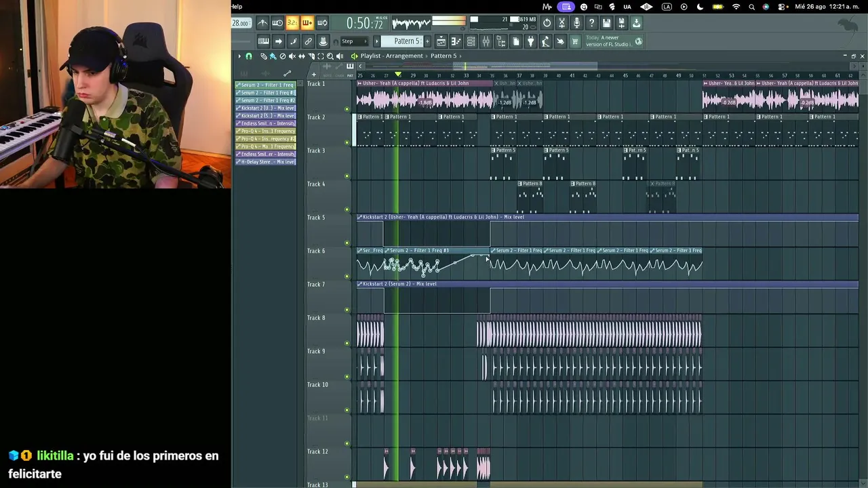868x488 pixels.
Task: Click the playlist playback speaker tool
Action: (340, 56)
